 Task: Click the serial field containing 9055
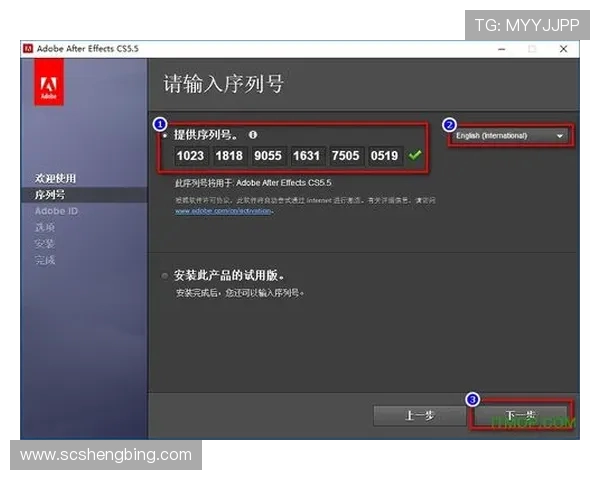click(x=268, y=156)
